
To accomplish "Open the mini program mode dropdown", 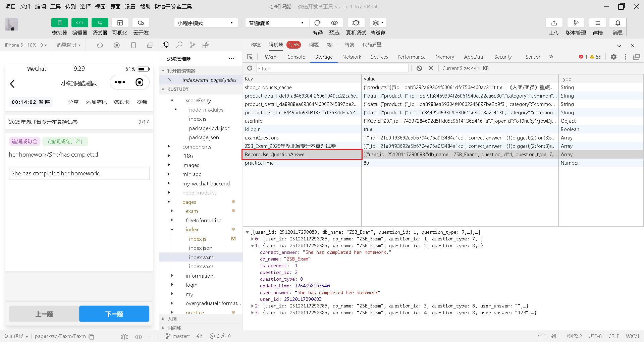I will tap(206, 23).
